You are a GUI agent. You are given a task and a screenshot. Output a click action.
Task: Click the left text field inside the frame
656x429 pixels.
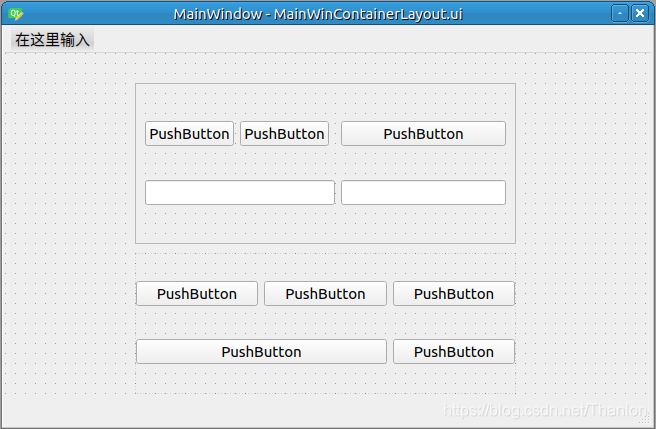tap(239, 192)
